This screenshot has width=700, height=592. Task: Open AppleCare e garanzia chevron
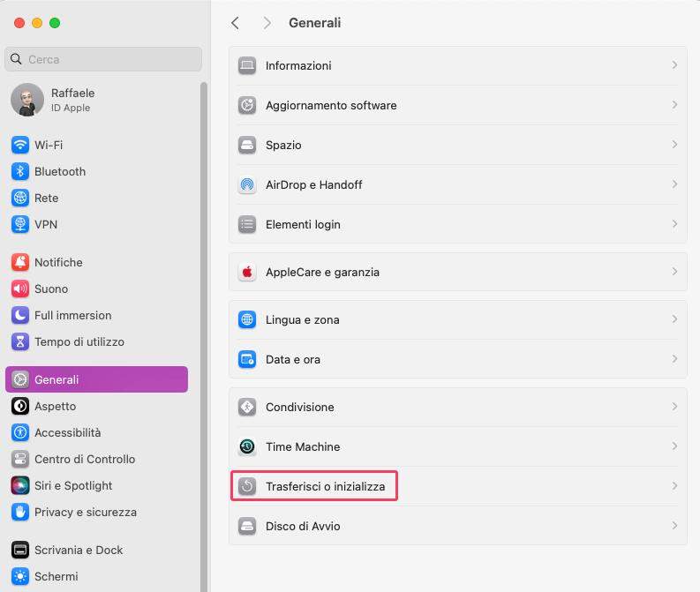(x=674, y=272)
